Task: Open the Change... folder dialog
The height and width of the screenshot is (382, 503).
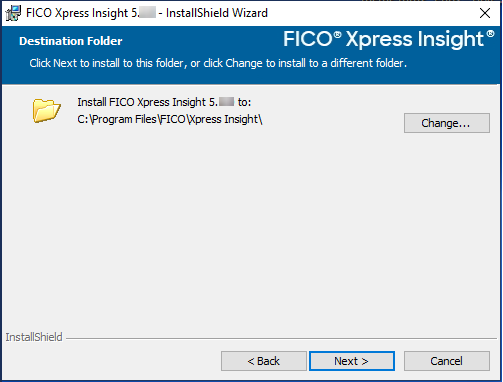Action: coord(447,123)
